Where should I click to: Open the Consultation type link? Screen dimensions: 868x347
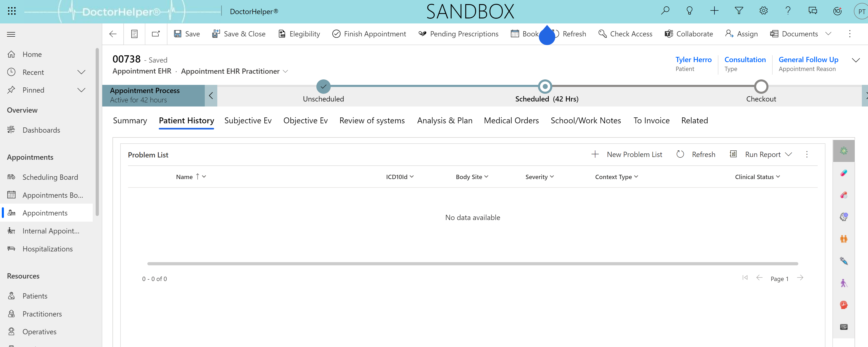745,60
